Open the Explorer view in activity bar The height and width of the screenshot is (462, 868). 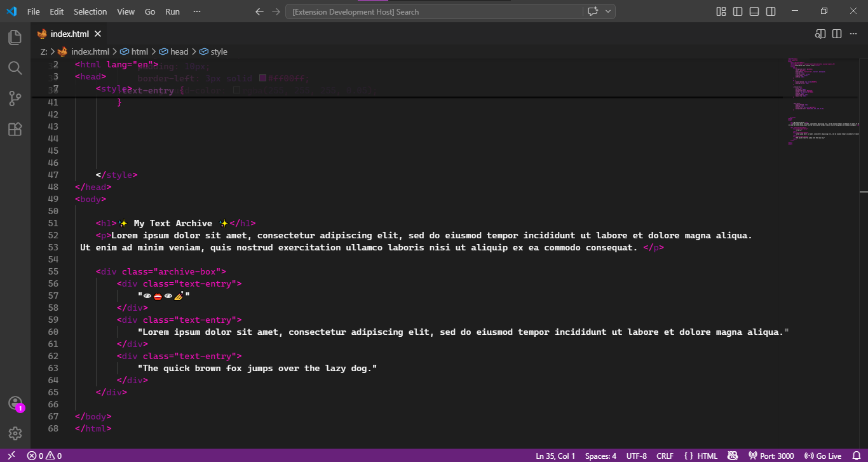click(x=15, y=37)
